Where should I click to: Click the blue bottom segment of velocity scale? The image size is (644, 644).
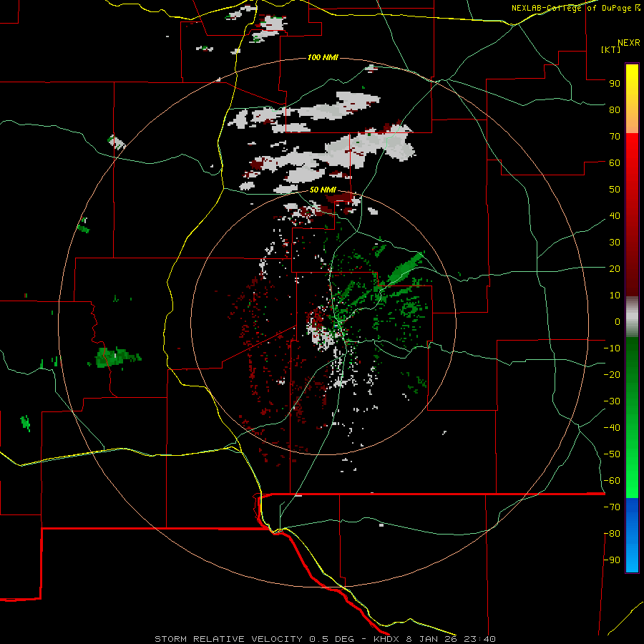click(632, 535)
